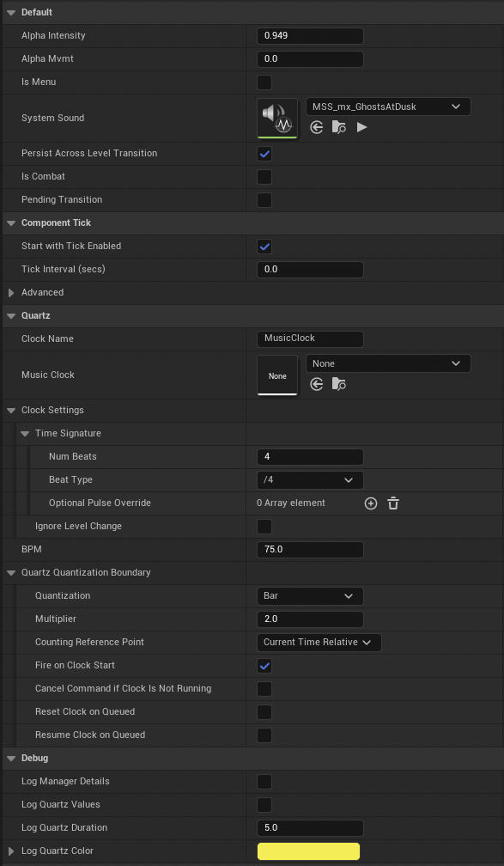Collapse the Debug section
The height and width of the screenshot is (866, 504).
click(x=11, y=759)
